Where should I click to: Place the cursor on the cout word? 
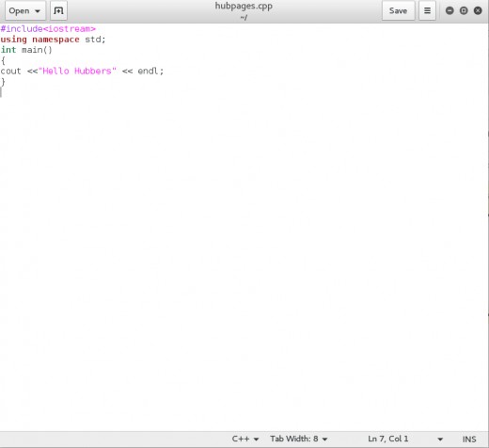tap(10, 72)
